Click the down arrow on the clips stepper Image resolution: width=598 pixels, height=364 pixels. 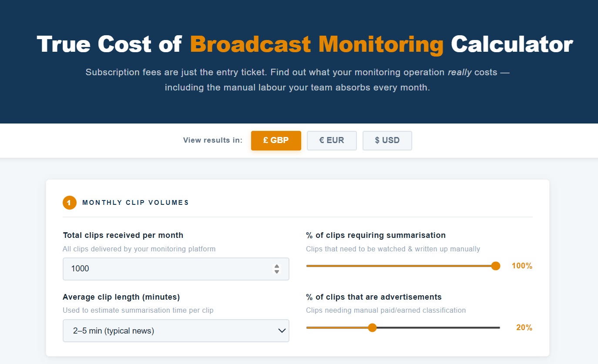(276, 271)
